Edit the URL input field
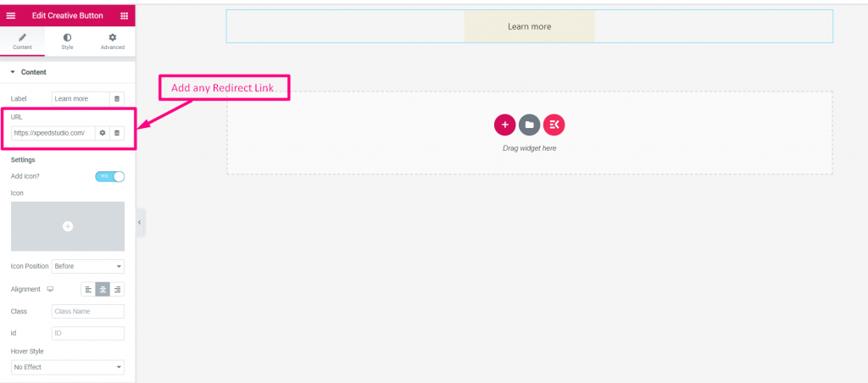Screen dimensions: 868x383 tap(53, 133)
